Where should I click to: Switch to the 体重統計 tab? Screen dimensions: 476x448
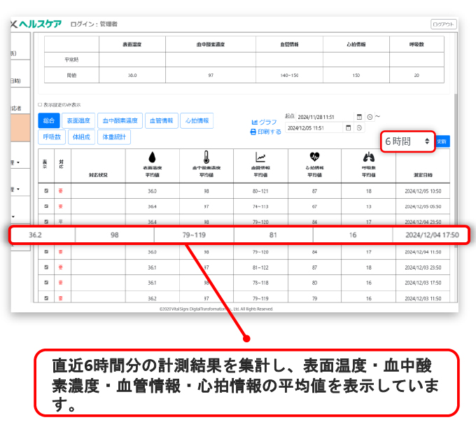point(114,137)
